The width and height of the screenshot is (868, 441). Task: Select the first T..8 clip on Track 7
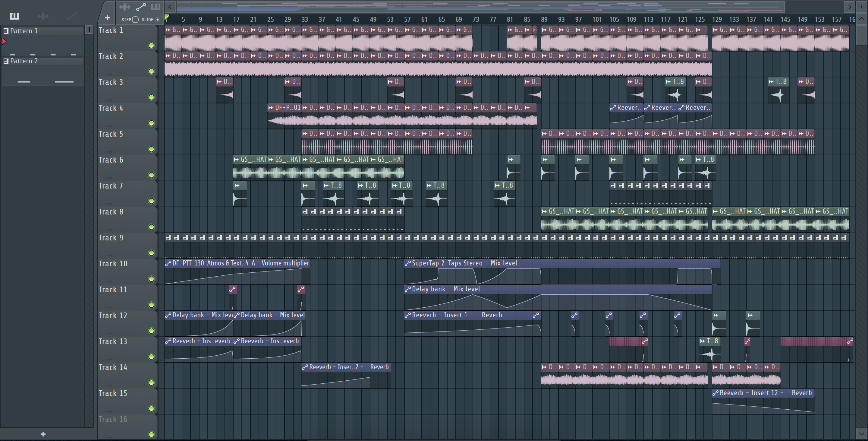click(x=333, y=186)
